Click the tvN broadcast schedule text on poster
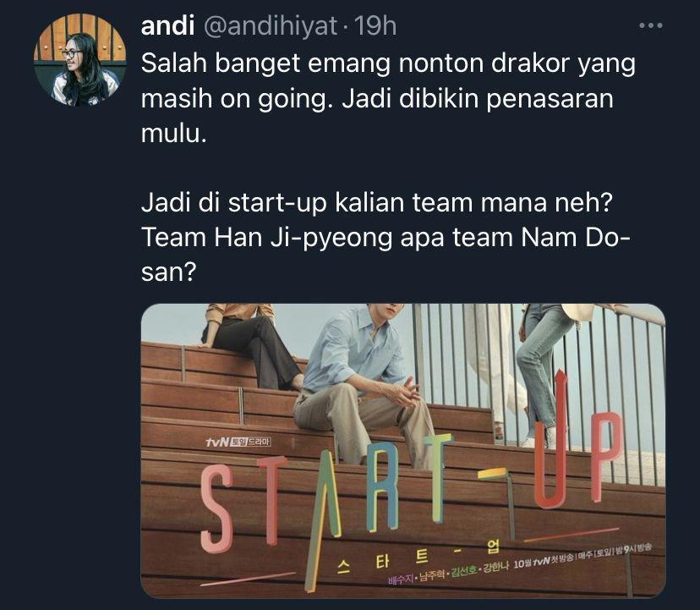Screen dimensions: 700x610 coord(582,557)
